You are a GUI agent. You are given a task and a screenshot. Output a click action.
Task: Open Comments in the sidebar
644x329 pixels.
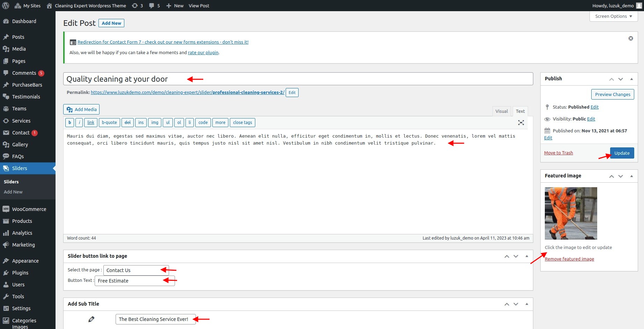(28, 73)
